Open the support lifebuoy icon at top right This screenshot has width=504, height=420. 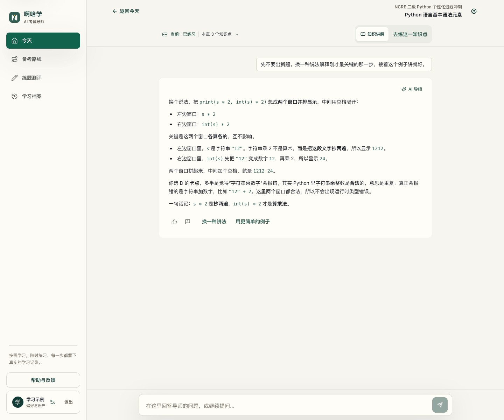pyautogui.click(x=474, y=11)
